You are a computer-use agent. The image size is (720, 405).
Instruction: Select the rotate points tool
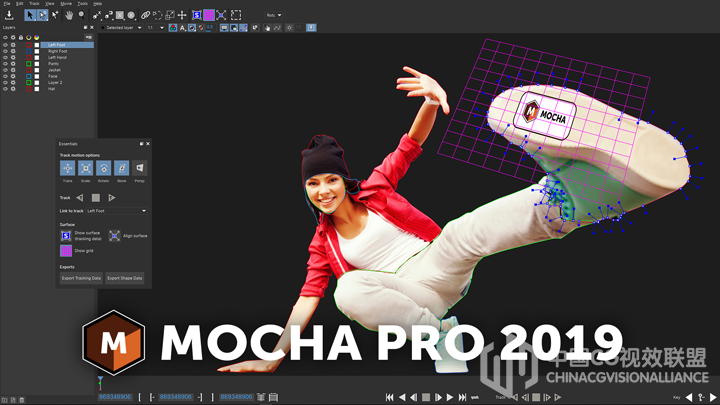(158, 15)
